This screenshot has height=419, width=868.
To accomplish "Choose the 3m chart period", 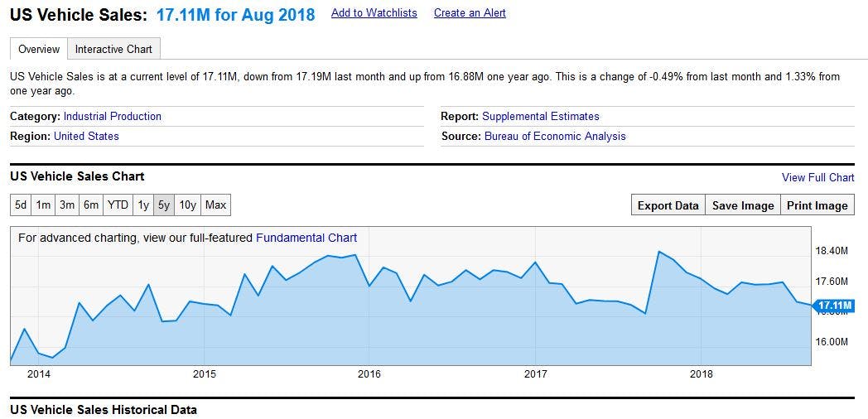I will pyautogui.click(x=67, y=205).
